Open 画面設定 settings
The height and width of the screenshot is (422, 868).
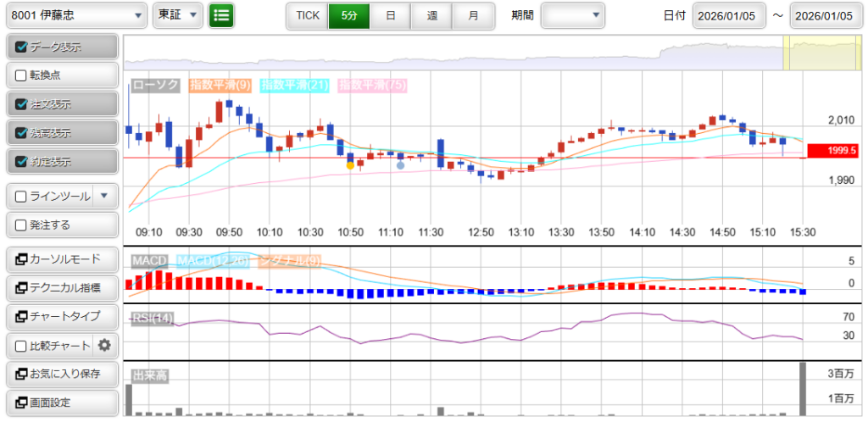pos(61,403)
